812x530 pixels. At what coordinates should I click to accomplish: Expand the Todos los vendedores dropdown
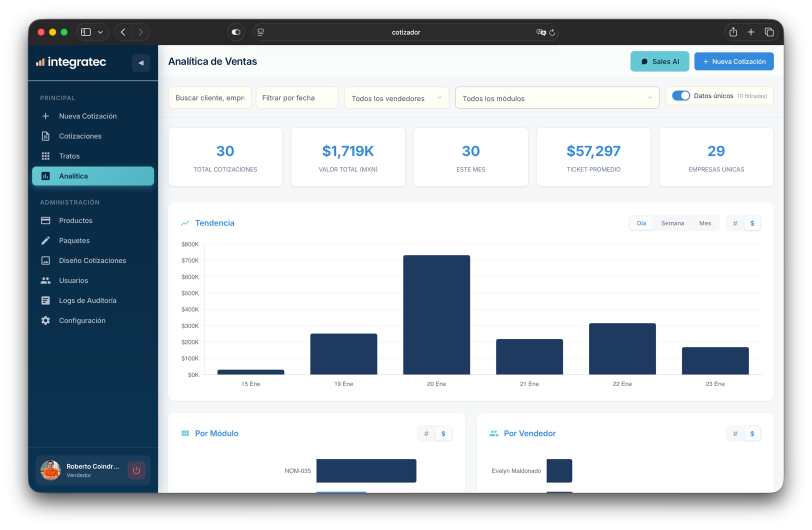(x=396, y=98)
